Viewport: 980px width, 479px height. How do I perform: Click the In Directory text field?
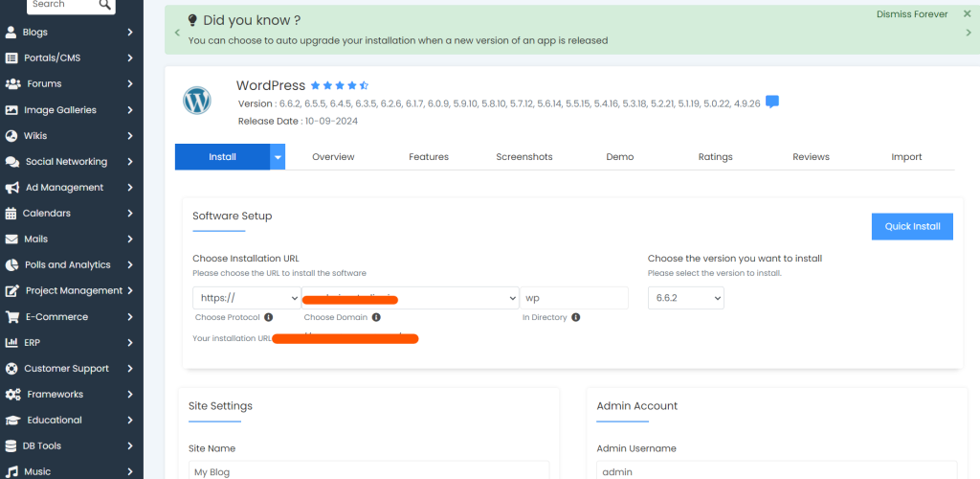574,298
